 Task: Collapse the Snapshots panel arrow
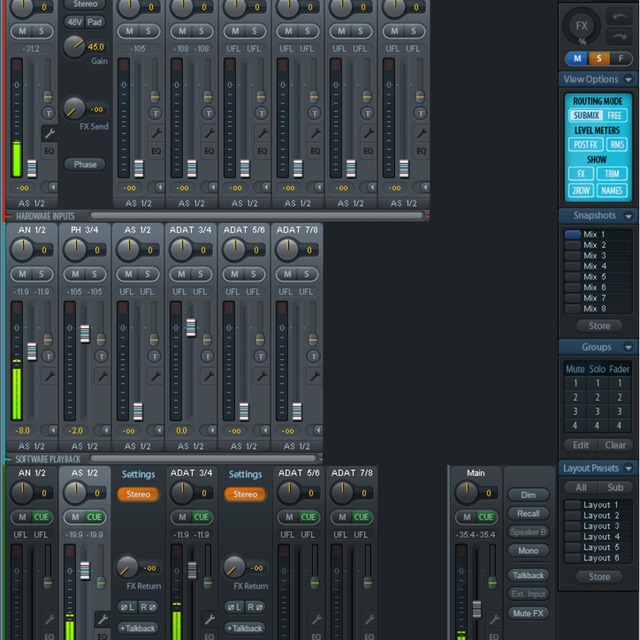[x=629, y=216]
